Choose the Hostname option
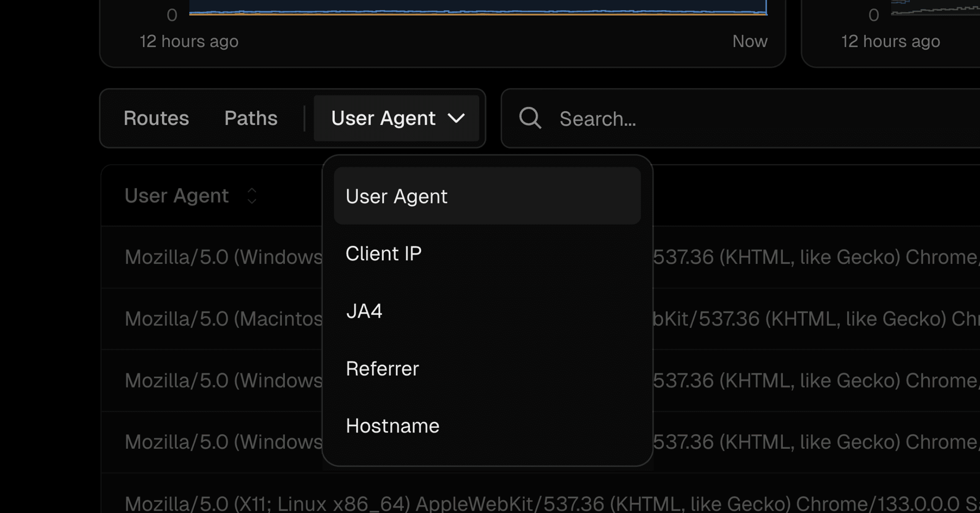 (392, 426)
